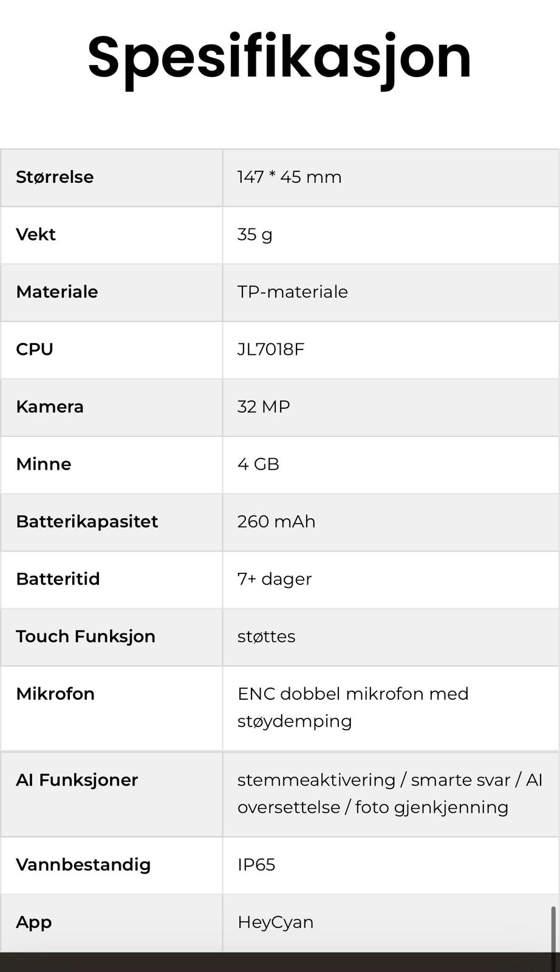Click the 35 g value
Viewport: 560px width, 972px height.
pyautogui.click(x=254, y=234)
